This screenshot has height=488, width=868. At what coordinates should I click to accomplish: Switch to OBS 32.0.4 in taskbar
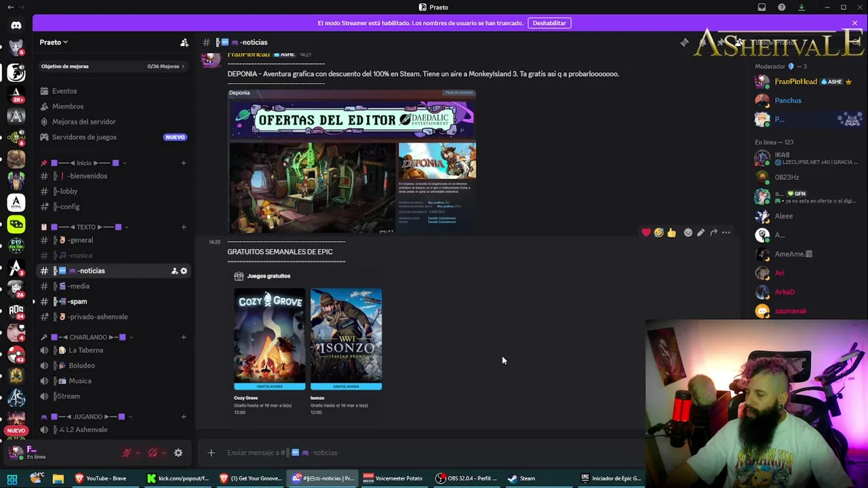point(467,479)
